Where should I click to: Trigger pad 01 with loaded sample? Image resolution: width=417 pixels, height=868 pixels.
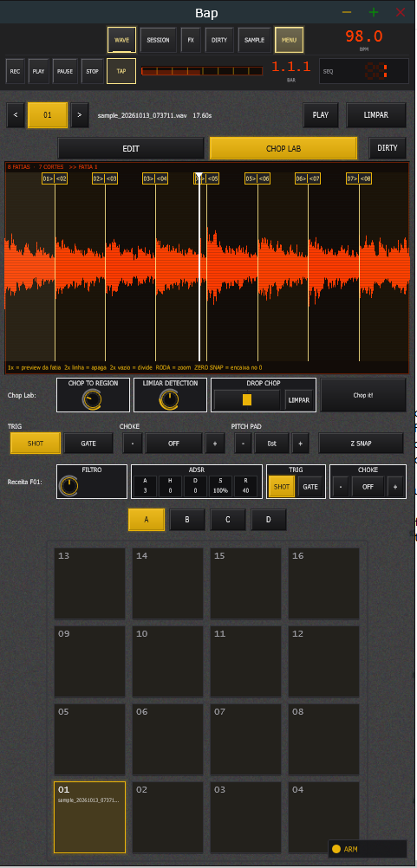89,817
